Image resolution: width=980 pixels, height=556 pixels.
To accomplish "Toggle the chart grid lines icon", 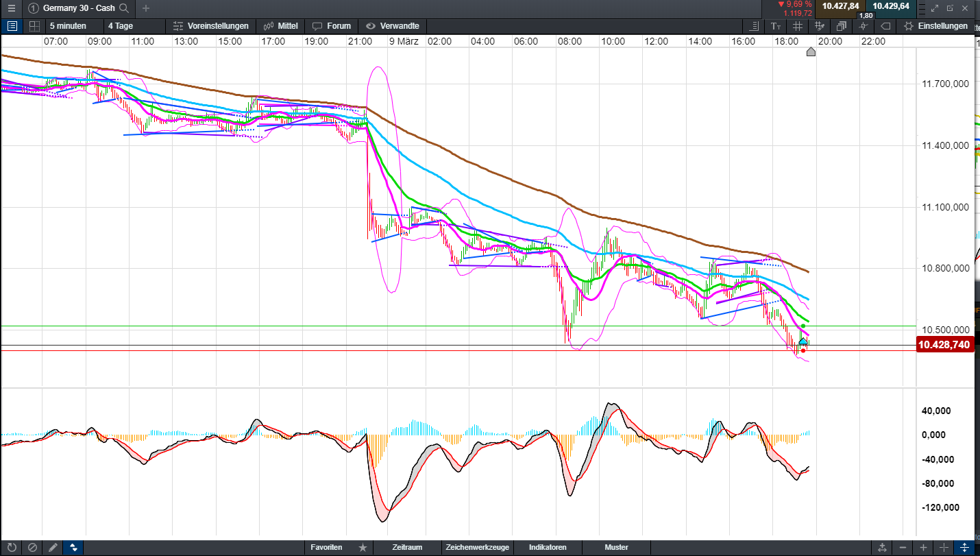I will coord(797,26).
